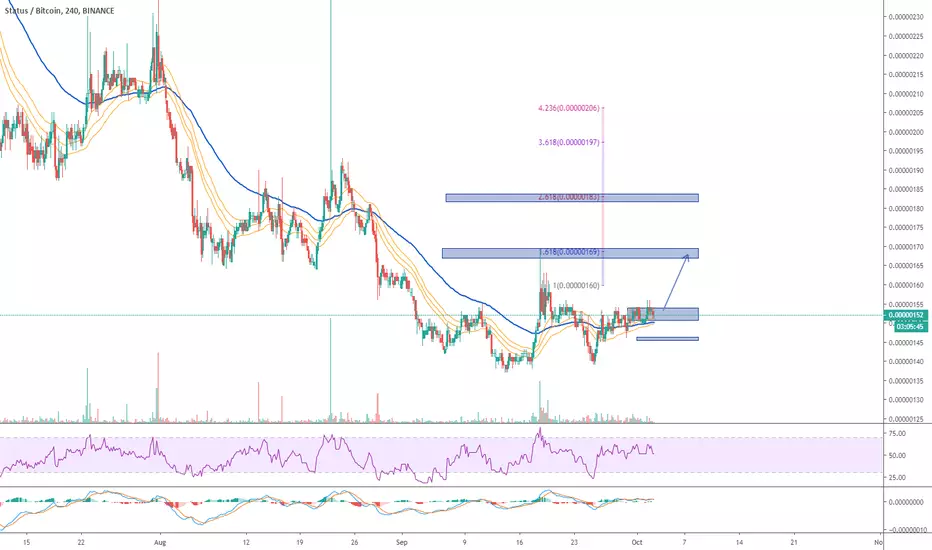This screenshot has height=550, width=932.
Task: Click the 14 date on time axis
Action: tap(739, 542)
